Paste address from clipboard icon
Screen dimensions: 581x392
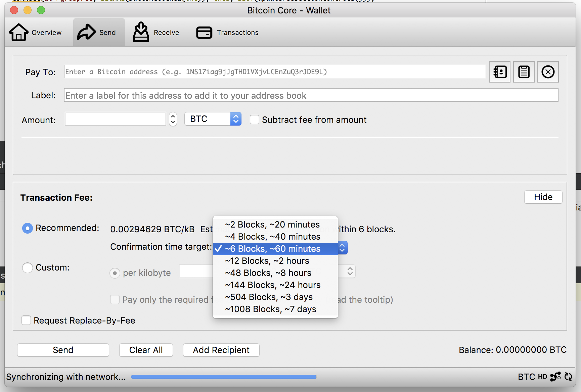pyautogui.click(x=524, y=72)
